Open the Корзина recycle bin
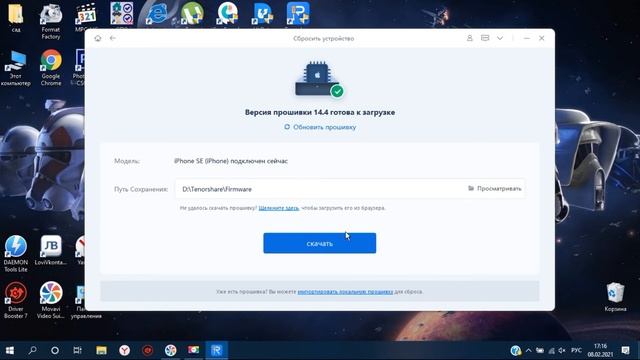640x360 pixels. coord(615,297)
